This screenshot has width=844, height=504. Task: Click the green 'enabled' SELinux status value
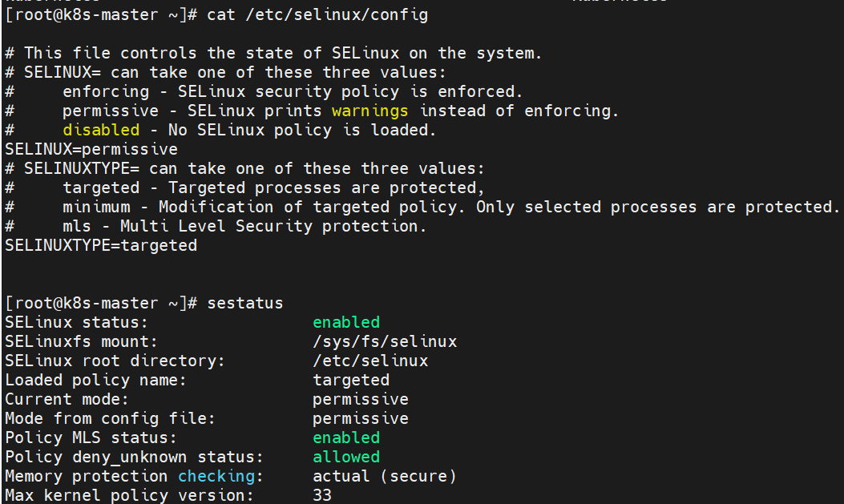pos(346,322)
